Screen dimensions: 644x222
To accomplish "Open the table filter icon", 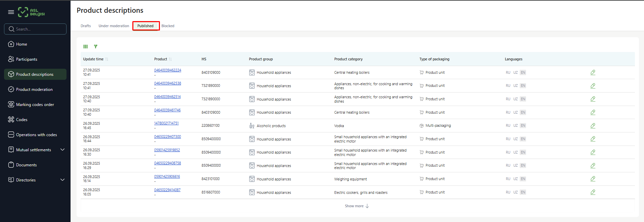I will pos(96,47).
